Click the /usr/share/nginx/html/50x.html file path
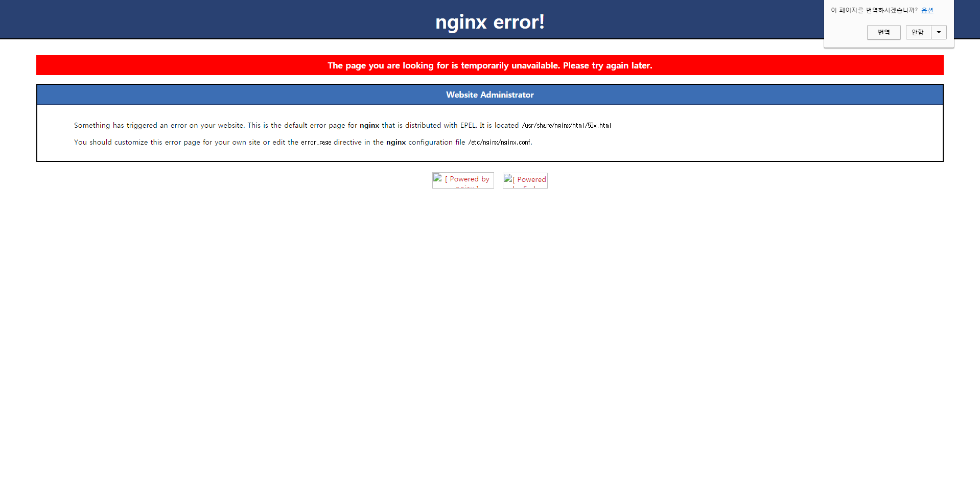980x488 pixels. [x=566, y=126]
